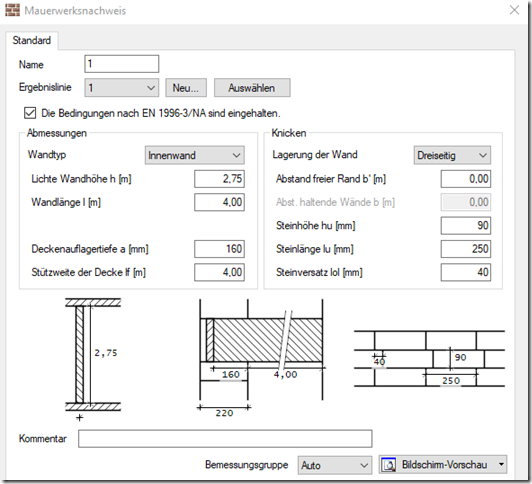Open the Lagerung der Wand dropdown

tap(452, 155)
